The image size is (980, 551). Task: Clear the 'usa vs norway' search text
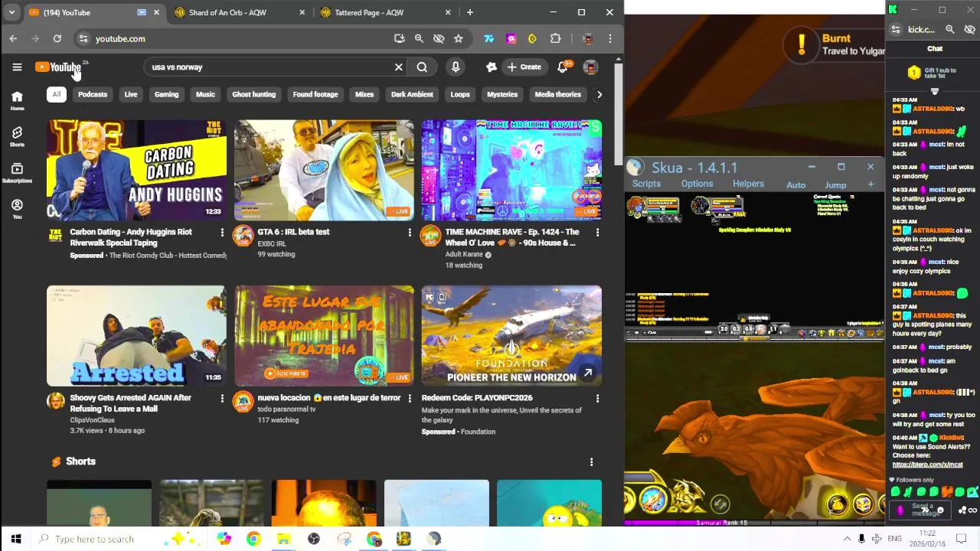pos(398,67)
